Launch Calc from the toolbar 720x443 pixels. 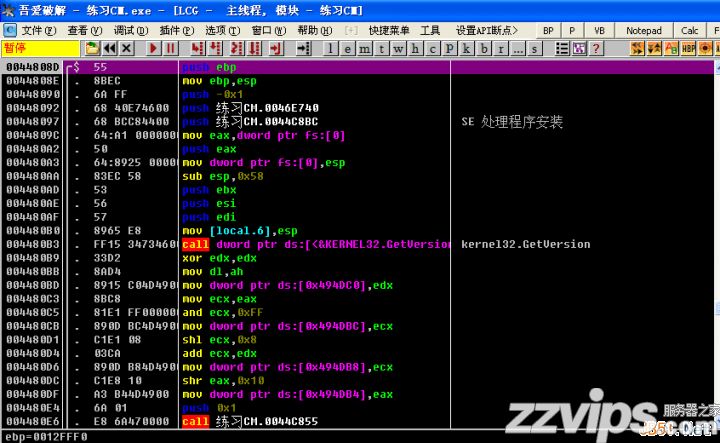(690, 31)
